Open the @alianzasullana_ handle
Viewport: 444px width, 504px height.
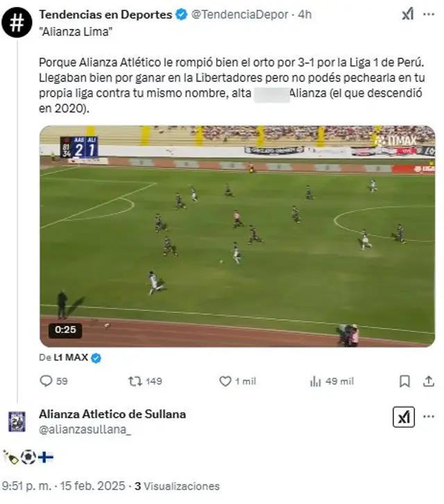[85, 430]
